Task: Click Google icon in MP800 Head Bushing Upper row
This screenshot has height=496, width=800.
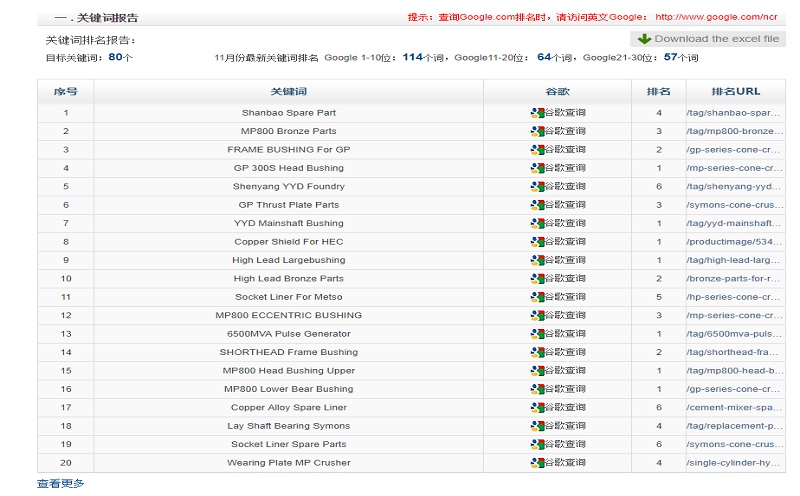Action: [x=537, y=370]
